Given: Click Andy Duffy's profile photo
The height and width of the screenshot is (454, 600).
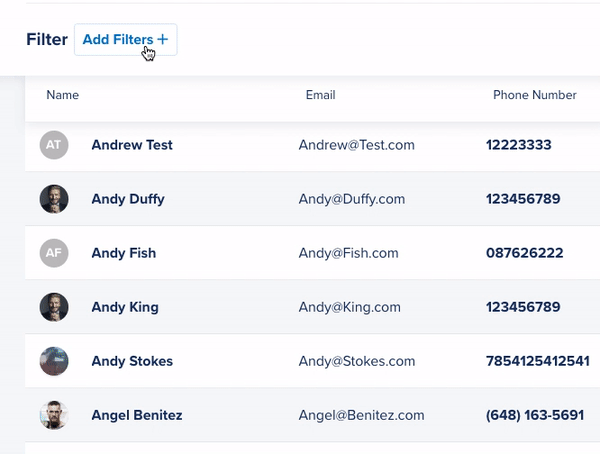Looking at the screenshot, I should (x=54, y=199).
